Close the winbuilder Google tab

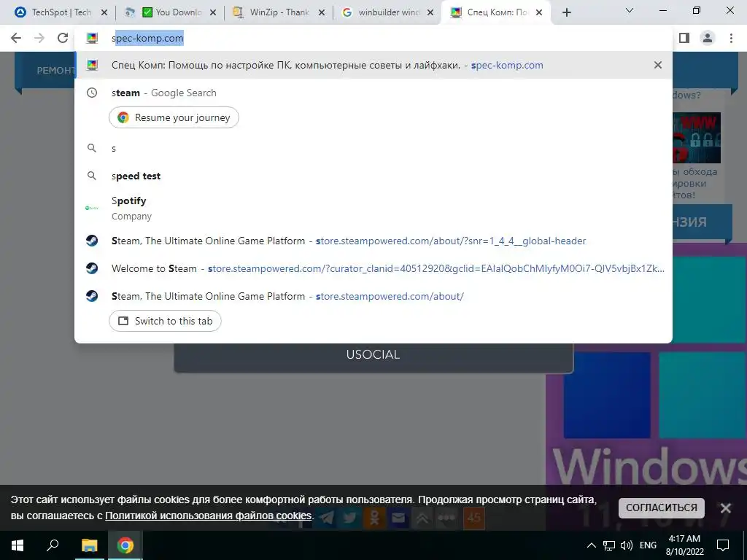(430, 13)
